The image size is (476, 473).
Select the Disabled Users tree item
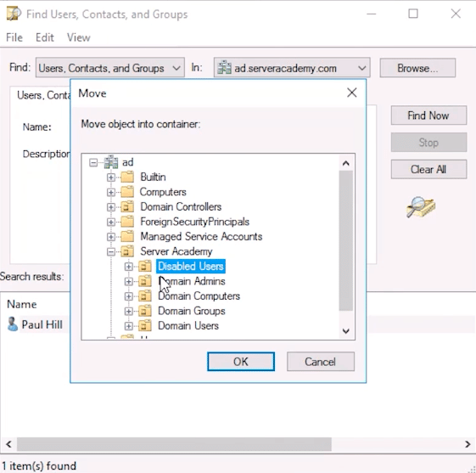pyautogui.click(x=191, y=266)
